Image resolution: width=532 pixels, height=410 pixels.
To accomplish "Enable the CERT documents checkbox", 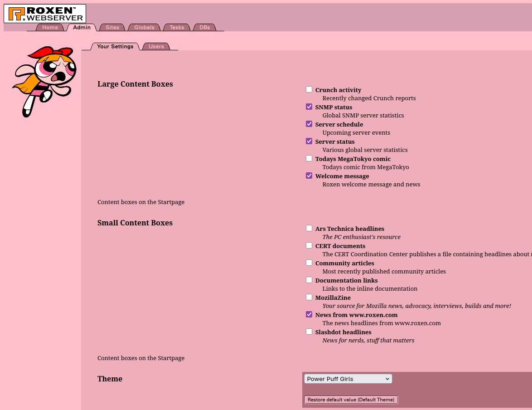I will 309,245.
